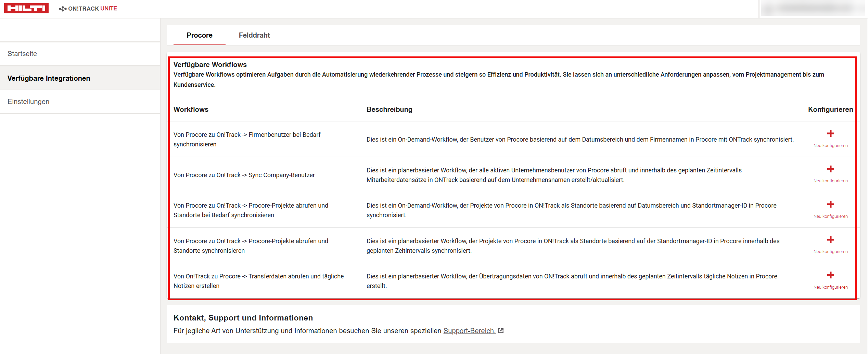Configure the on-demand Firmenbenutzer sync workflow via plus icon
868x354 pixels.
(830, 134)
